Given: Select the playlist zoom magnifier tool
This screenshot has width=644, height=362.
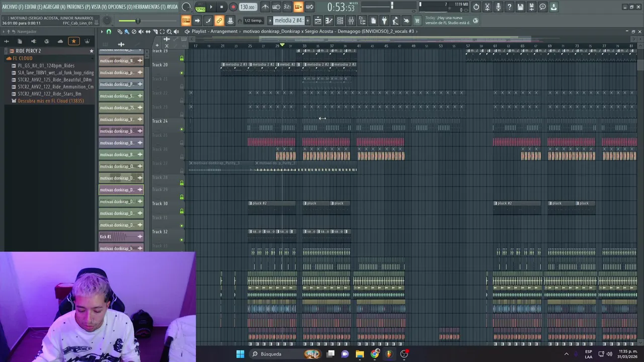Looking at the screenshot, I should [x=169, y=31].
